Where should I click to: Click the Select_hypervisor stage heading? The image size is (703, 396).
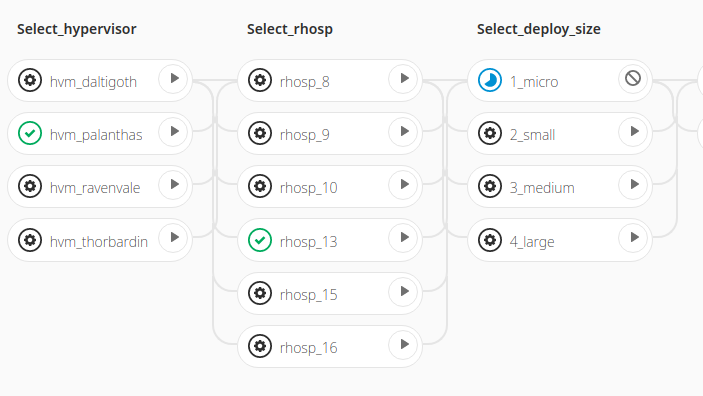point(77,29)
